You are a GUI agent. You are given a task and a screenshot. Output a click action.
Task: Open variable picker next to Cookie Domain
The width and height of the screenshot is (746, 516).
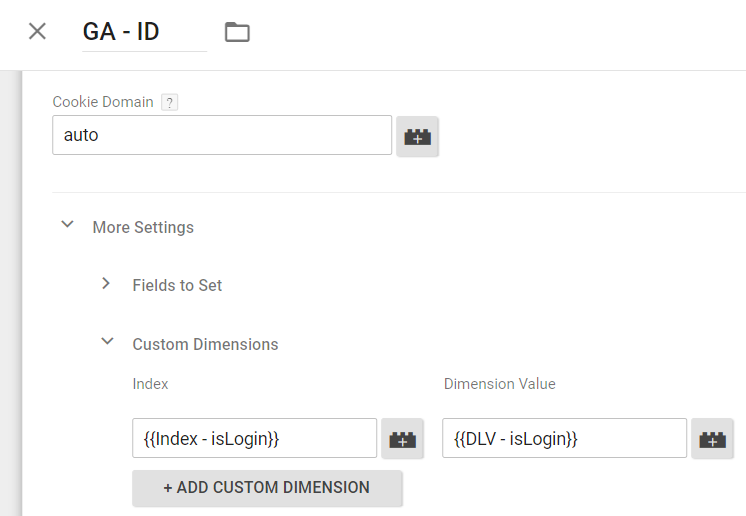(417, 137)
